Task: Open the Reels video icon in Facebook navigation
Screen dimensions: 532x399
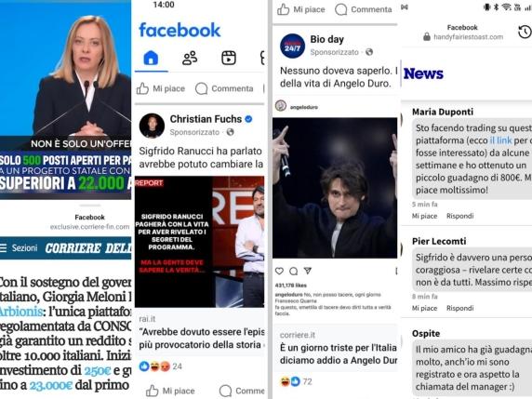Action: [x=229, y=58]
